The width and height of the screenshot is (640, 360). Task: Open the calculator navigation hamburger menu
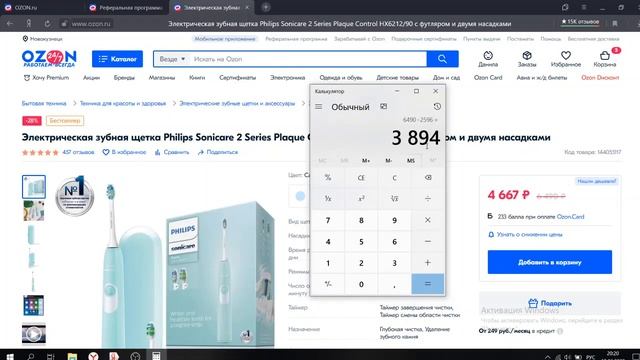pos(318,107)
